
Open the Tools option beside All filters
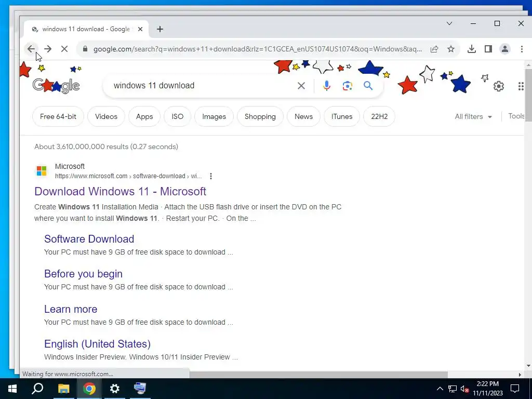(x=516, y=116)
